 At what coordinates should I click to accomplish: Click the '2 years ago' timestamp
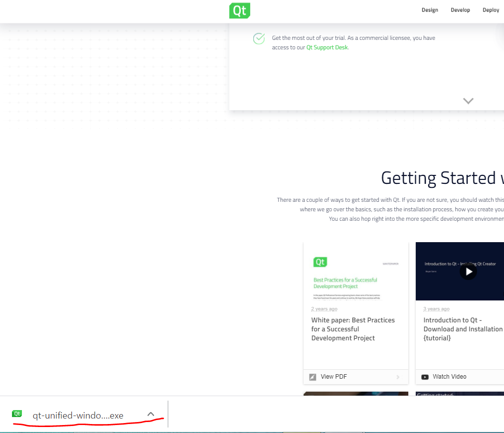[x=324, y=309]
